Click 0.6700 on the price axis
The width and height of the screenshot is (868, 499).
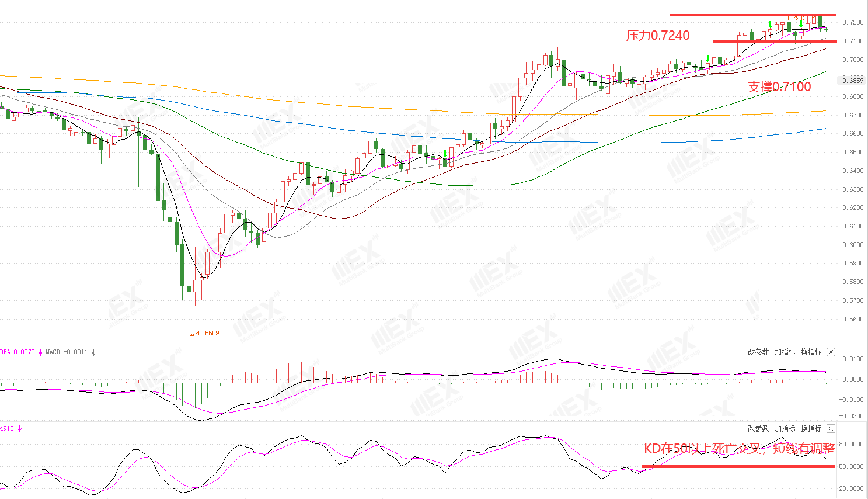[x=853, y=115]
